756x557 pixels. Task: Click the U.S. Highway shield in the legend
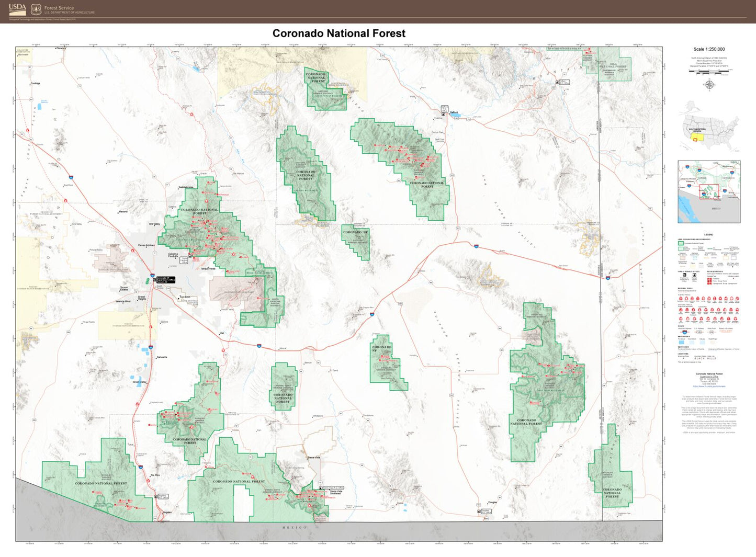[x=698, y=333]
